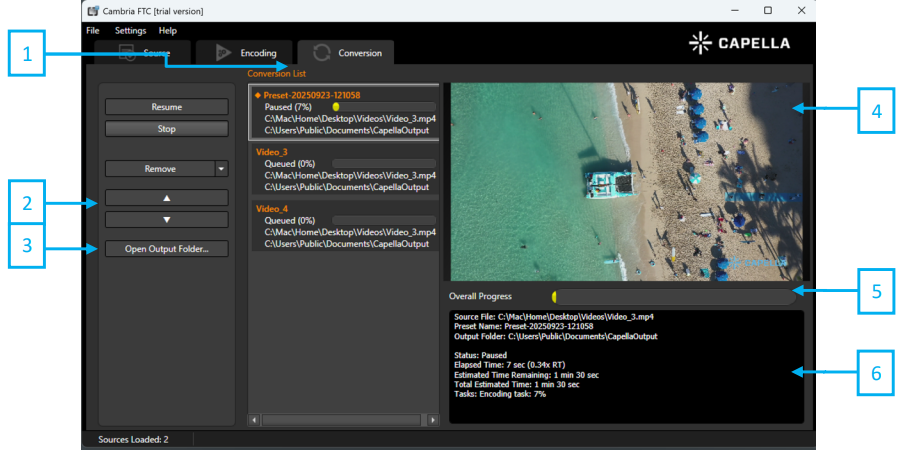The height and width of the screenshot is (458, 903).
Task: Click the Capella logo
Action: point(739,43)
